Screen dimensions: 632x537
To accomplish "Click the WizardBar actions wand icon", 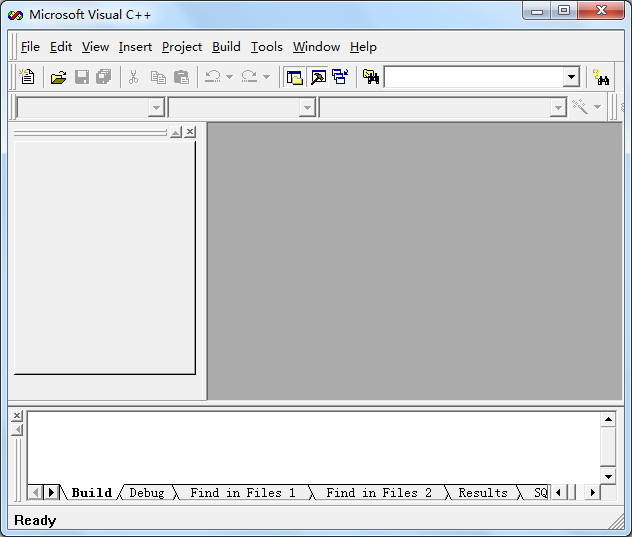I will (580, 107).
